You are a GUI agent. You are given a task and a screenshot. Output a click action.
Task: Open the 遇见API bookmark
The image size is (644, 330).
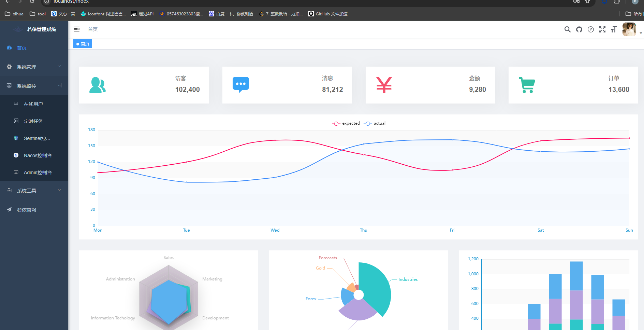click(x=143, y=14)
